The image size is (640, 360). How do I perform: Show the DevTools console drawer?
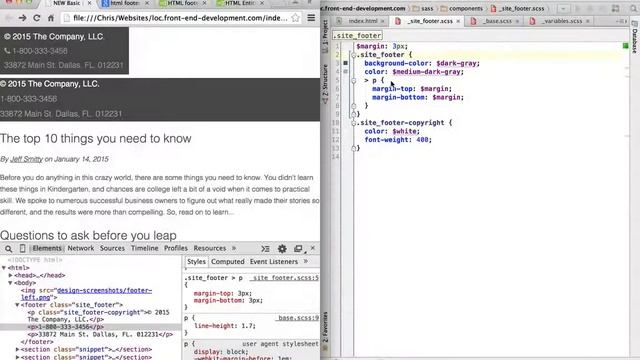pyautogui.click(x=265, y=248)
